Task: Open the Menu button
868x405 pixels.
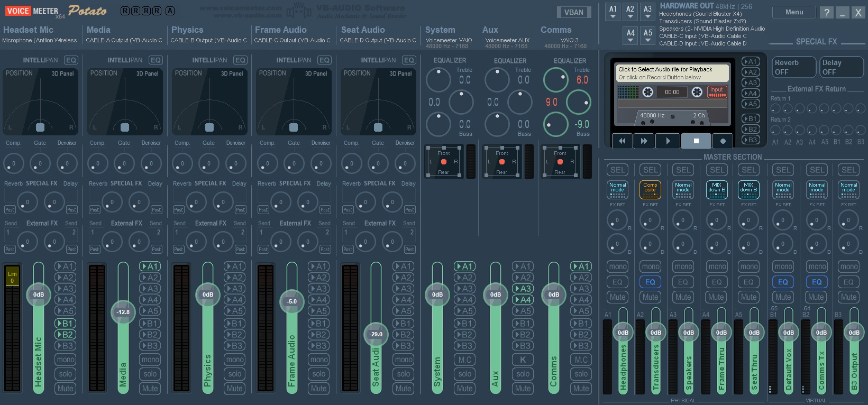Action: (794, 12)
